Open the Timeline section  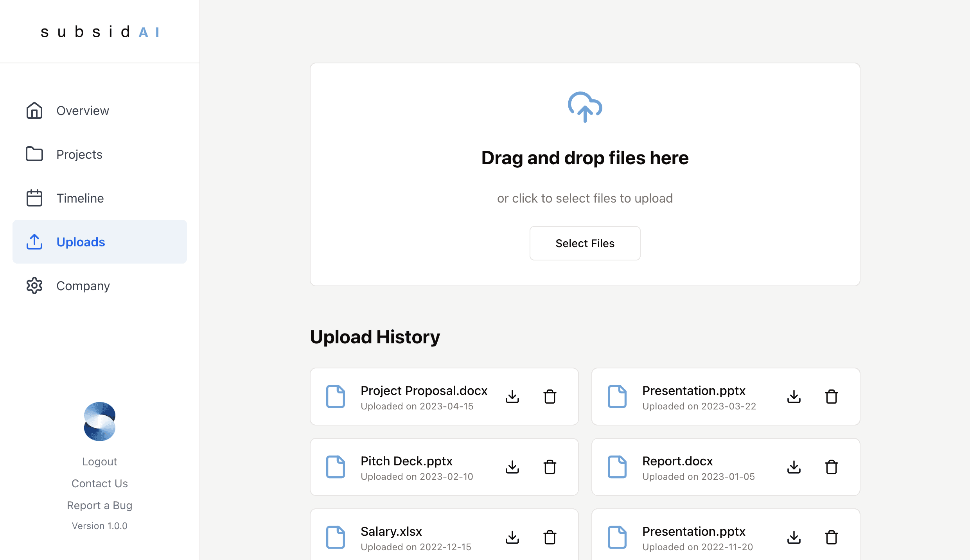pyautogui.click(x=100, y=198)
